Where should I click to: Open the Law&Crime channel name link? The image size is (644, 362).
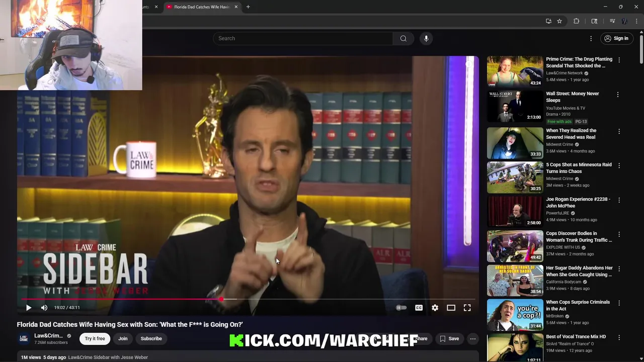tap(48, 336)
